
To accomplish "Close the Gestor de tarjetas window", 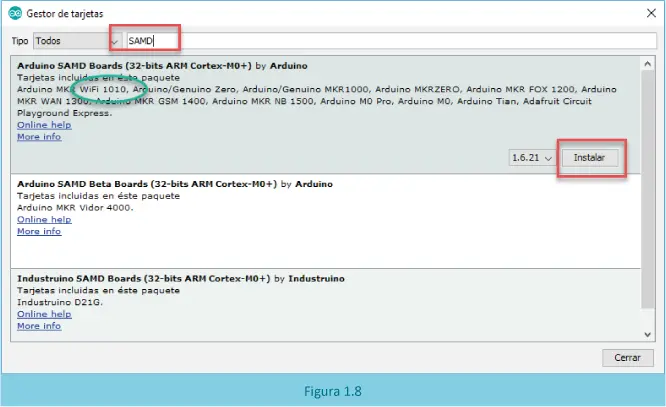I will [x=651, y=13].
